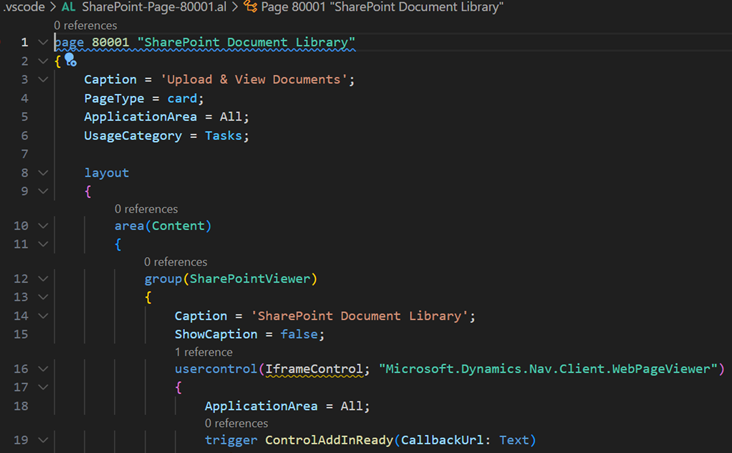Click line number 18 in gutter
Image resolution: width=732 pixels, height=453 pixels.
21,406
